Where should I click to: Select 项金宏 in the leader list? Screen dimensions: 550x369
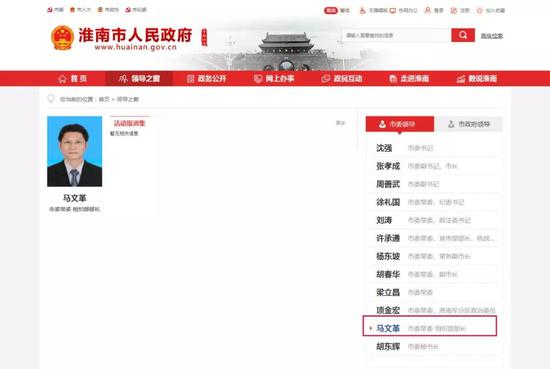click(434, 310)
